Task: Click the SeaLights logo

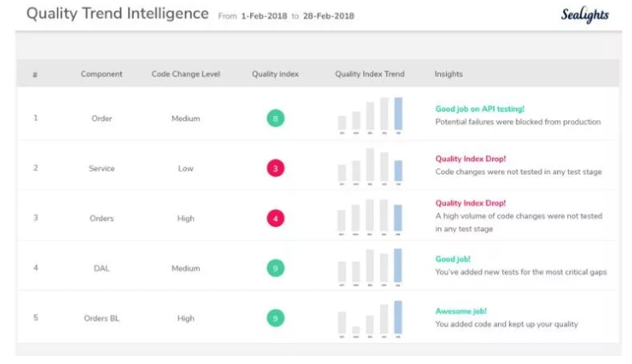Action: pos(584,15)
